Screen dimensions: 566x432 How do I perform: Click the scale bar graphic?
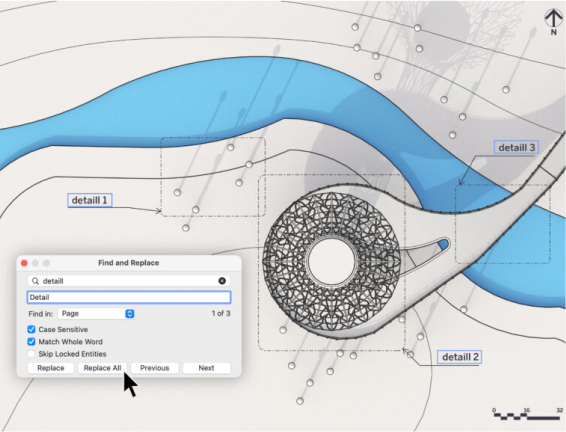pos(527,414)
